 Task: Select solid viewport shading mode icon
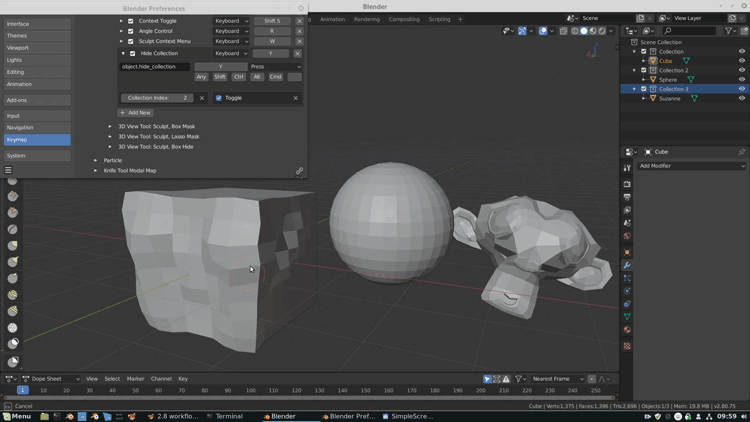pyautogui.click(x=584, y=31)
